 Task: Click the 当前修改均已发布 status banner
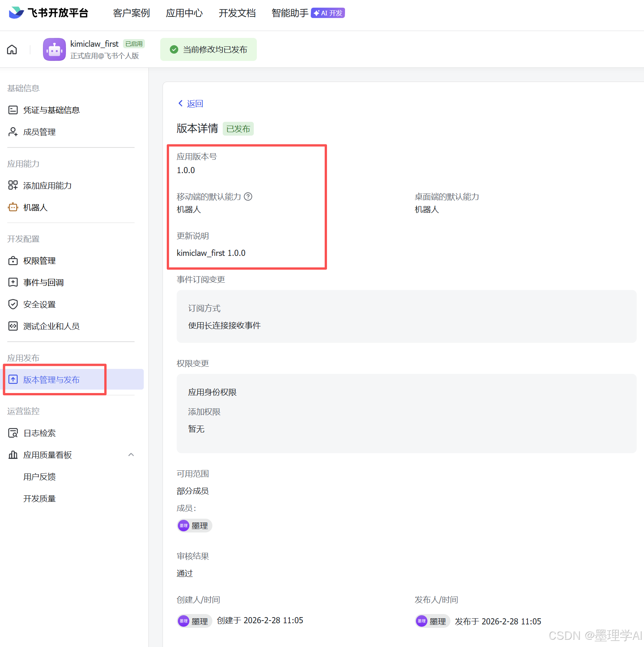209,49
